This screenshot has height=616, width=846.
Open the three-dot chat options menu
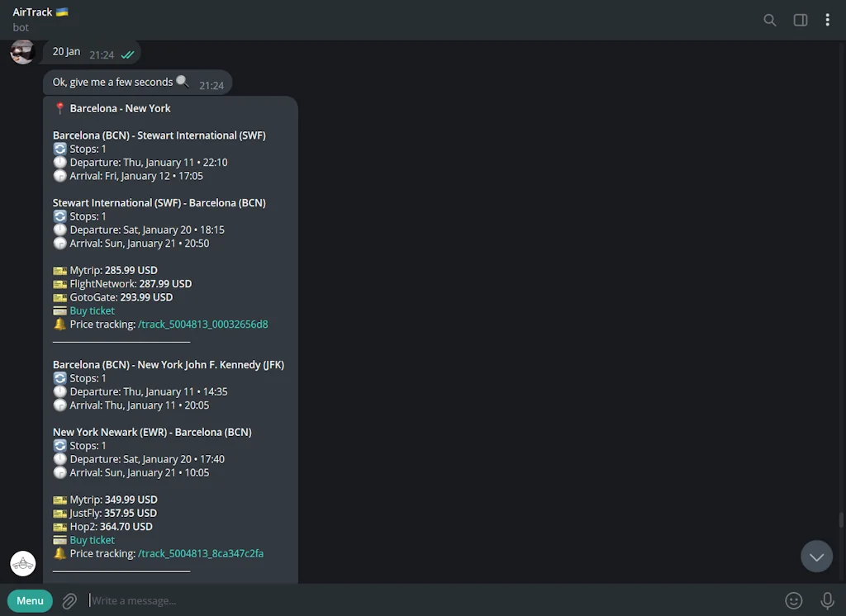click(x=828, y=20)
